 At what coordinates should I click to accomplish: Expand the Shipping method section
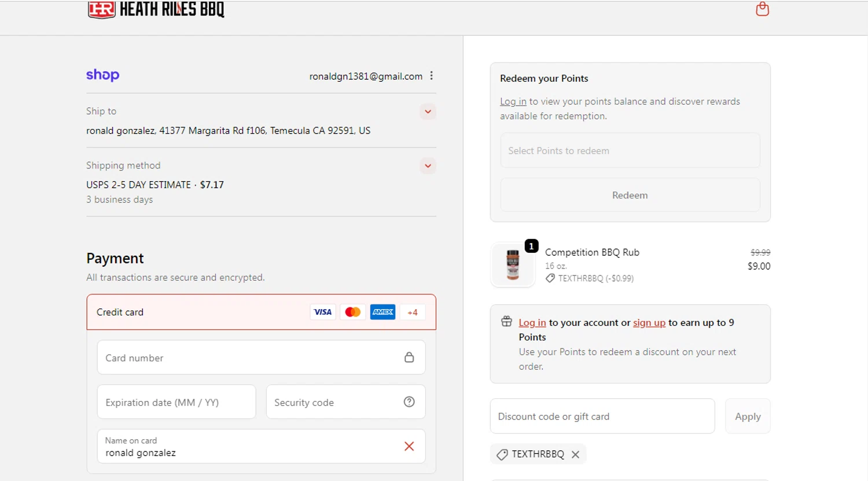tap(428, 166)
